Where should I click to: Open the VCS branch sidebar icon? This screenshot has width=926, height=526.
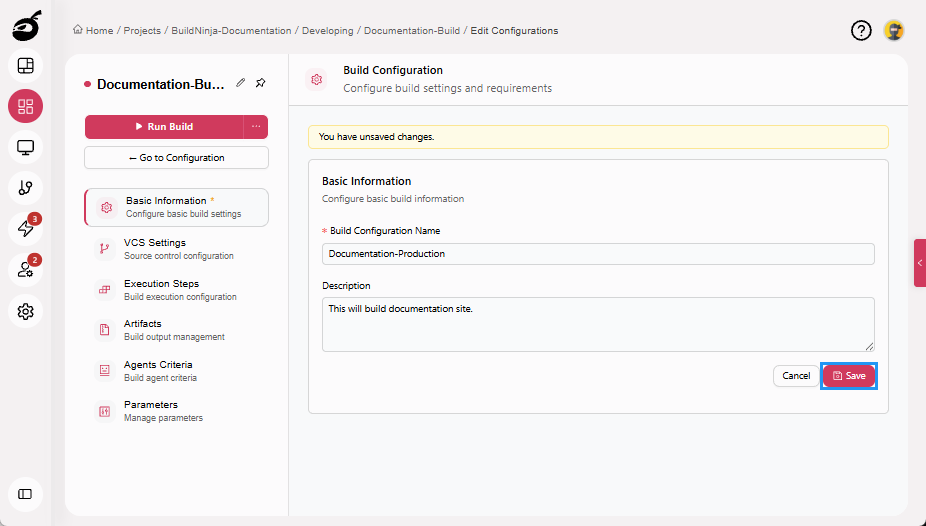point(25,188)
